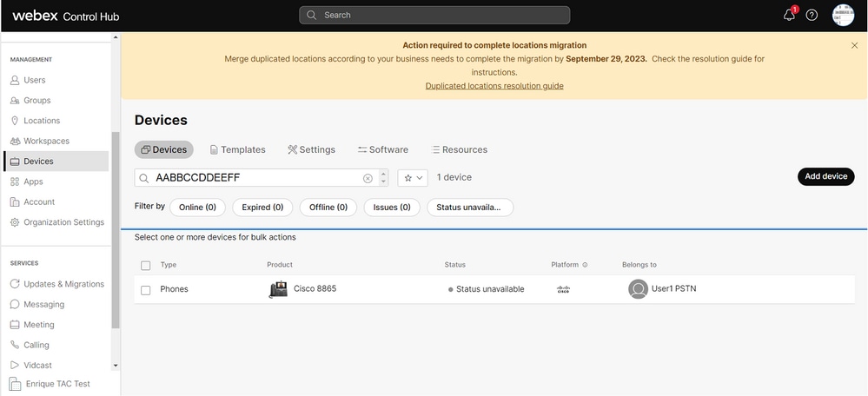Click the search field down arrow
Image resolution: width=868 pixels, height=396 pixels.
coord(383,182)
